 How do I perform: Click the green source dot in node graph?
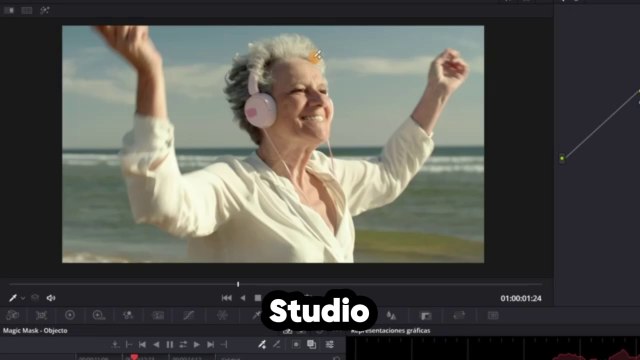(x=562, y=158)
